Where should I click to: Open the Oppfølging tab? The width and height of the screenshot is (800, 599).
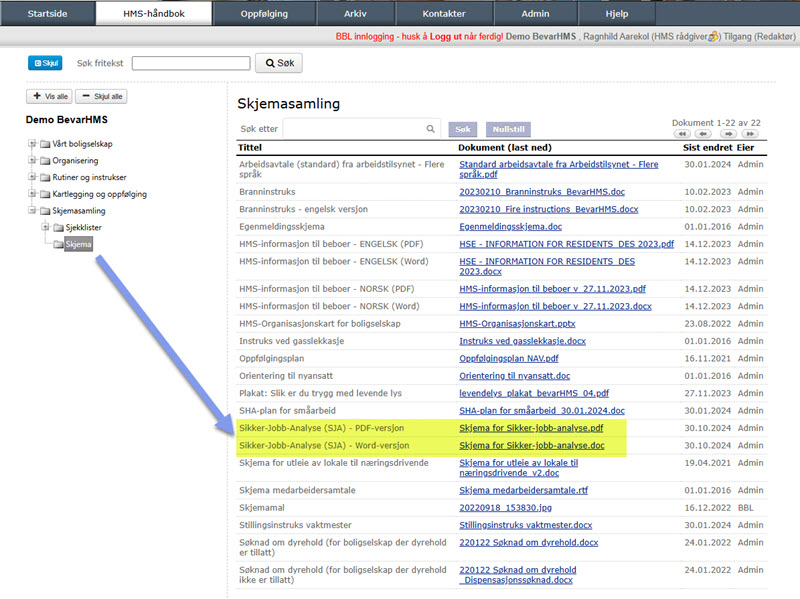coord(265,14)
